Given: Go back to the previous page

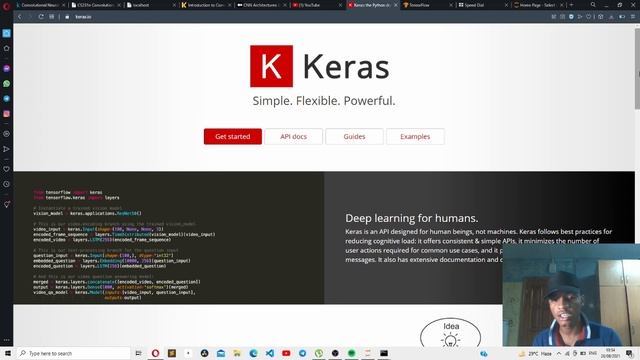Looking at the screenshot, I should (x=20, y=17).
